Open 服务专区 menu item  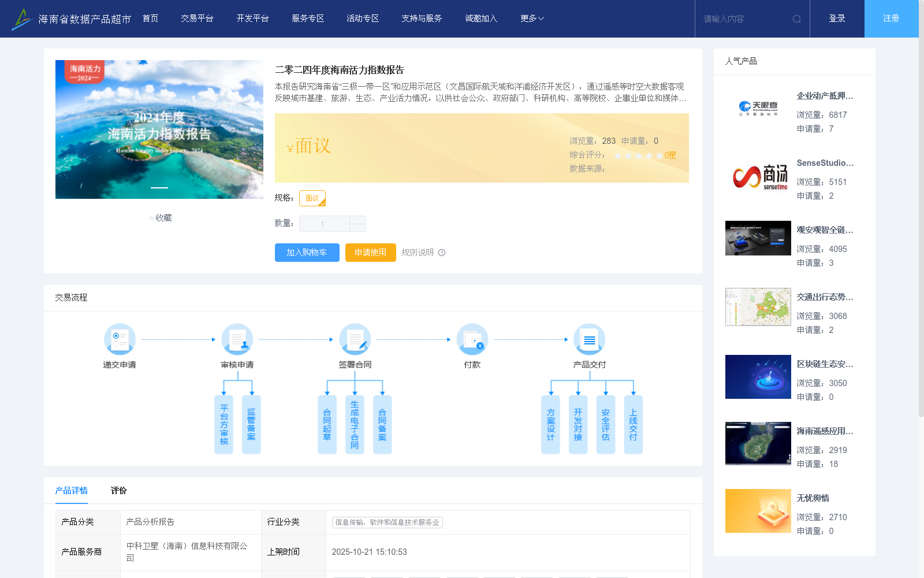[x=308, y=18]
